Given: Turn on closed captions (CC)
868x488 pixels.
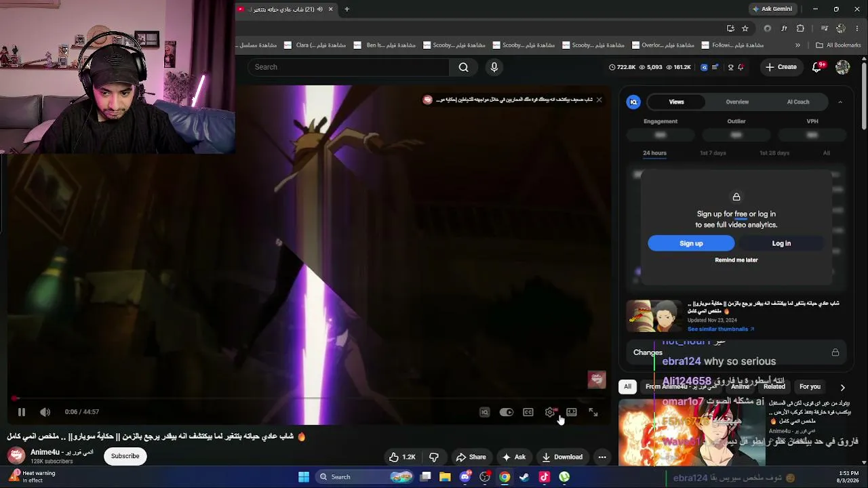Looking at the screenshot, I should point(528,412).
